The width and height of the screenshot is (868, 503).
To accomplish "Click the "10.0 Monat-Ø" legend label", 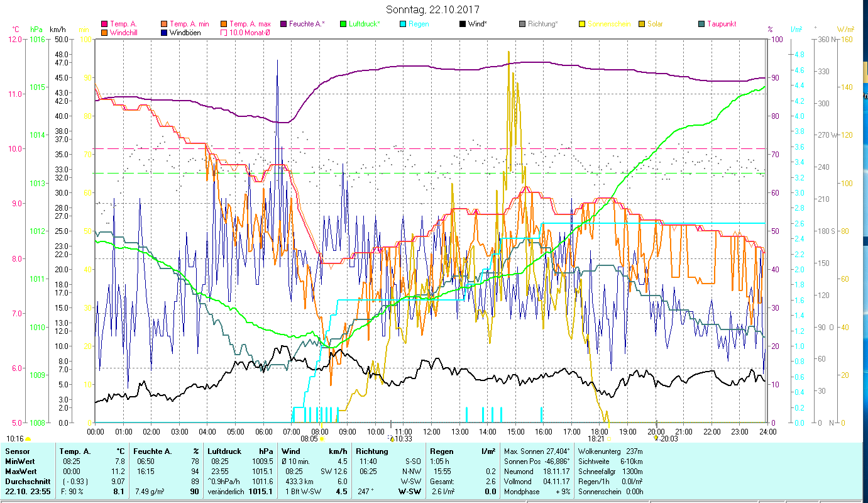I will (x=250, y=32).
